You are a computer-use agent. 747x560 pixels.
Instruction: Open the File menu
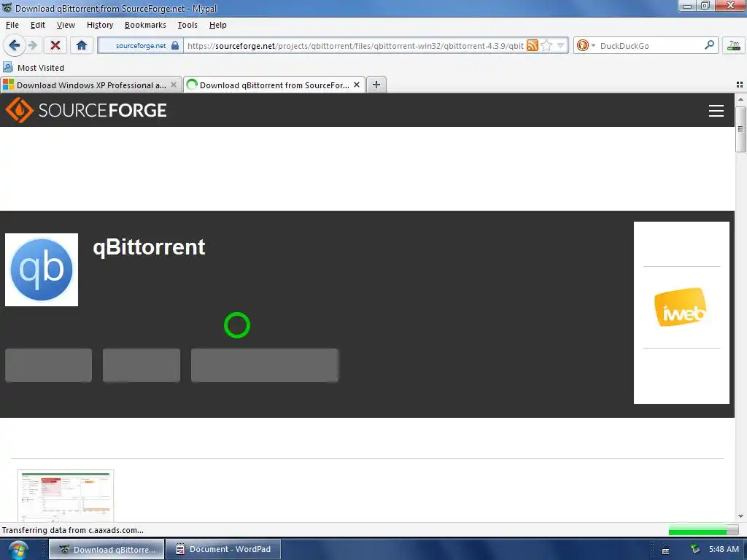[x=12, y=25]
